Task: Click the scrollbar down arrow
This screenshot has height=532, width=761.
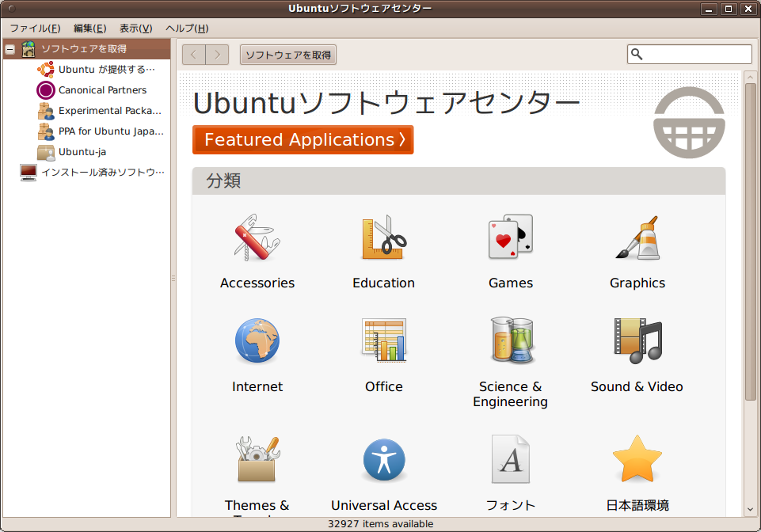Action: point(751,509)
